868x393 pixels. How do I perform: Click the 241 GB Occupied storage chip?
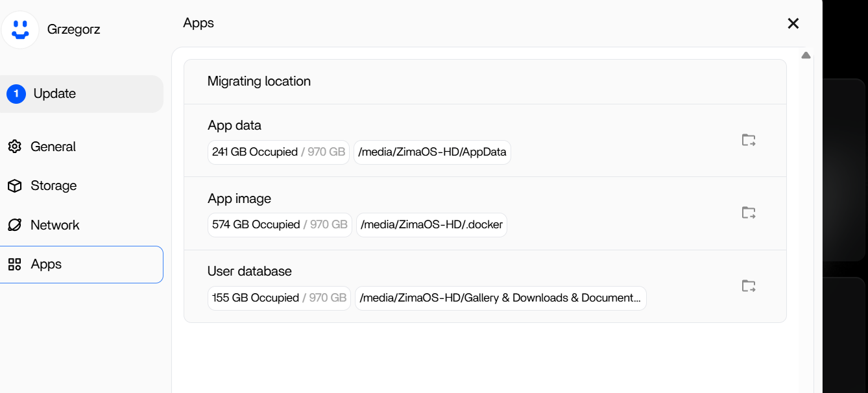pyautogui.click(x=278, y=152)
